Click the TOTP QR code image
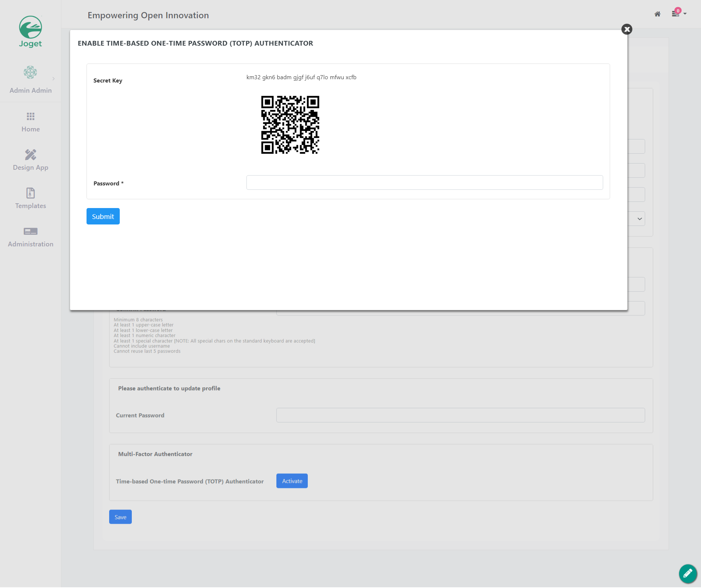The image size is (701, 588). click(290, 125)
